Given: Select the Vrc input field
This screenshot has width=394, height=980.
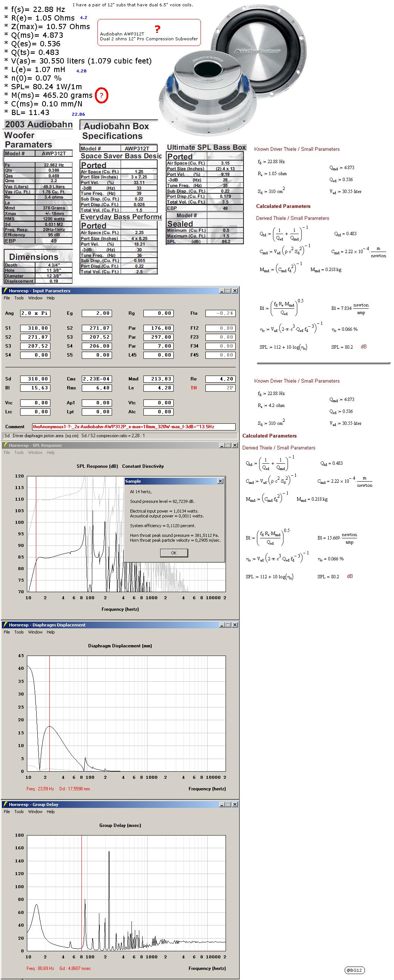Looking at the screenshot, I should 35,403.
